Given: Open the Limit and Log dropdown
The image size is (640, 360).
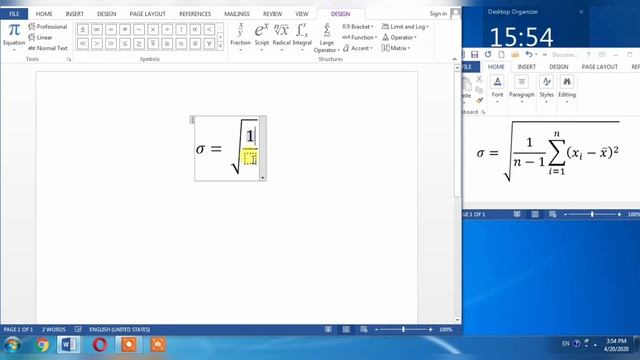Looking at the screenshot, I should [x=405, y=27].
